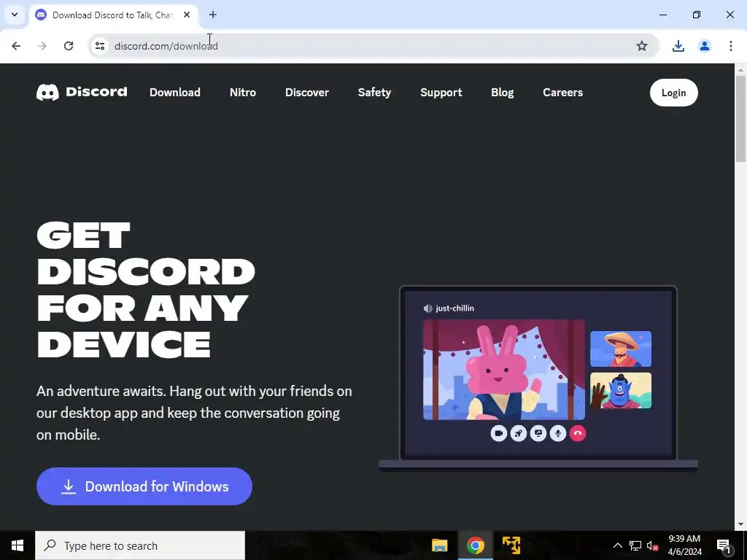Click the speaker icon beside just-chillin
The width and height of the screenshot is (747, 560).
click(427, 308)
